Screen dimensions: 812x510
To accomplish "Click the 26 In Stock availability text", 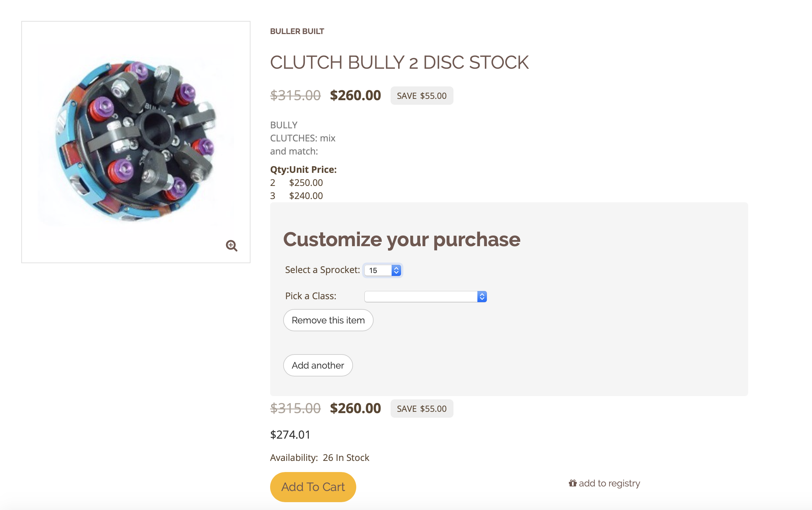I will click(x=346, y=457).
